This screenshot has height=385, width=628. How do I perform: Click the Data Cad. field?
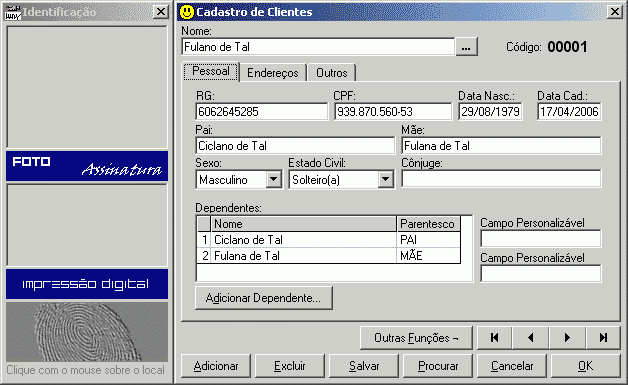tap(569, 111)
